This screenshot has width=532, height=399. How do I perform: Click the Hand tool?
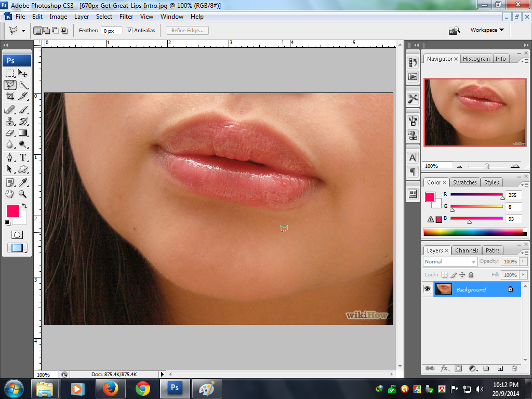[x=10, y=194]
